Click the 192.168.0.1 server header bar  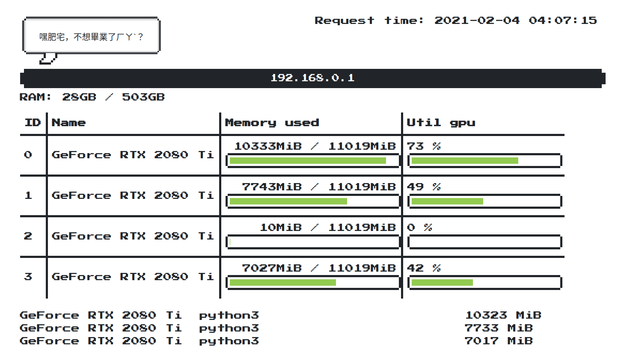pyautogui.click(x=312, y=78)
